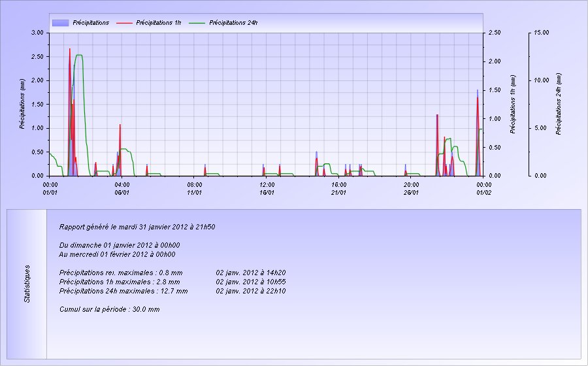Click the 'Précipitations 24h (mm)' axis title

click(559, 104)
